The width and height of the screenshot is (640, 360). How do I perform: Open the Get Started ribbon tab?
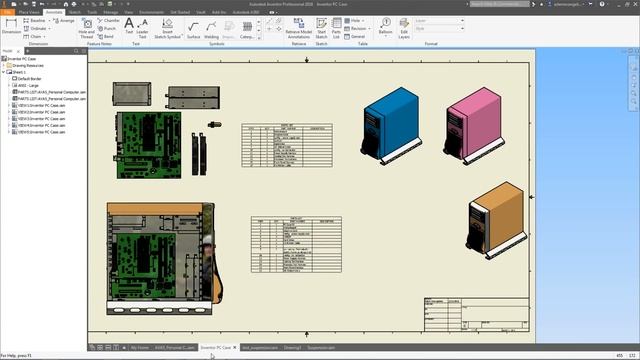[180, 12]
